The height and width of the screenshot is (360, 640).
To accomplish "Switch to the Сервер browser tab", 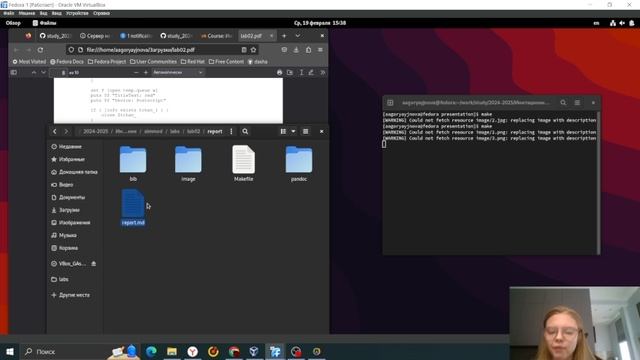I will (96, 36).
